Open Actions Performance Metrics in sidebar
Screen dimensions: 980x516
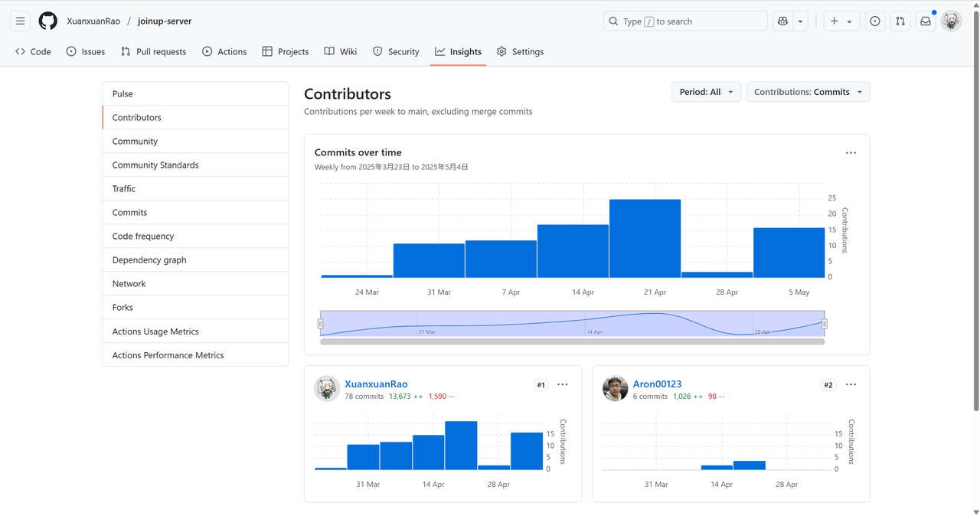pyautogui.click(x=195, y=355)
